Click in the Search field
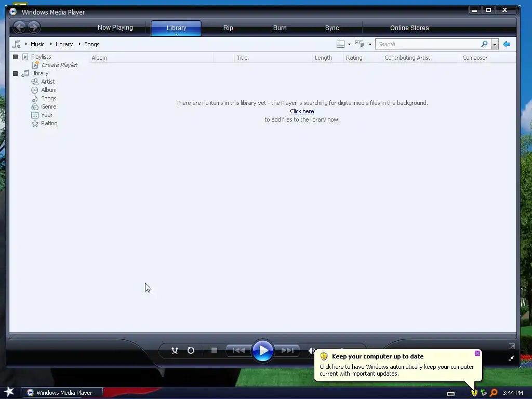The image size is (532, 399). click(428, 44)
